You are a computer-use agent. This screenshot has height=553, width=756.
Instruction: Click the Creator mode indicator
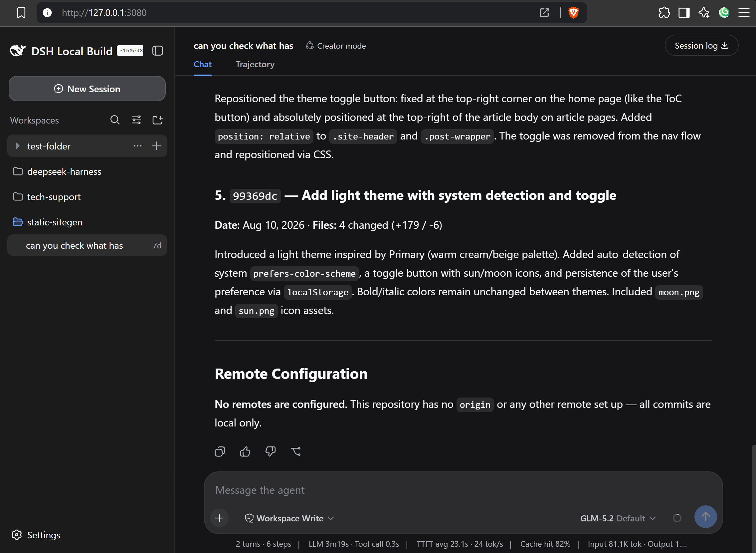tap(336, 46)
